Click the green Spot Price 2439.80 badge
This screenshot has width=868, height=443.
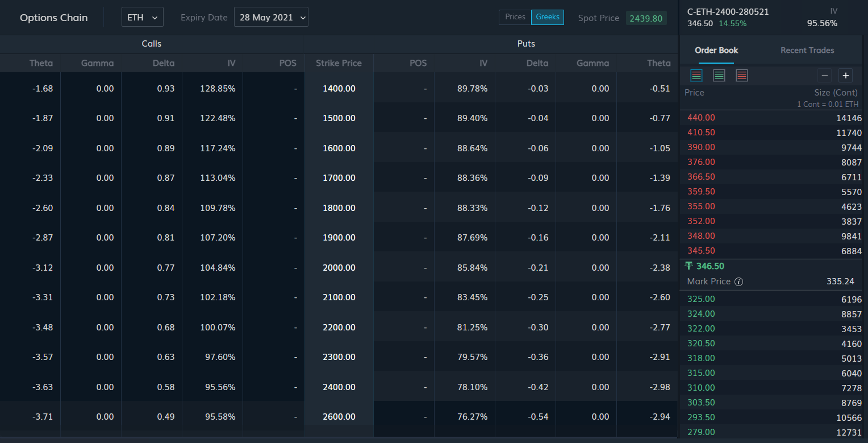point(646,18)
